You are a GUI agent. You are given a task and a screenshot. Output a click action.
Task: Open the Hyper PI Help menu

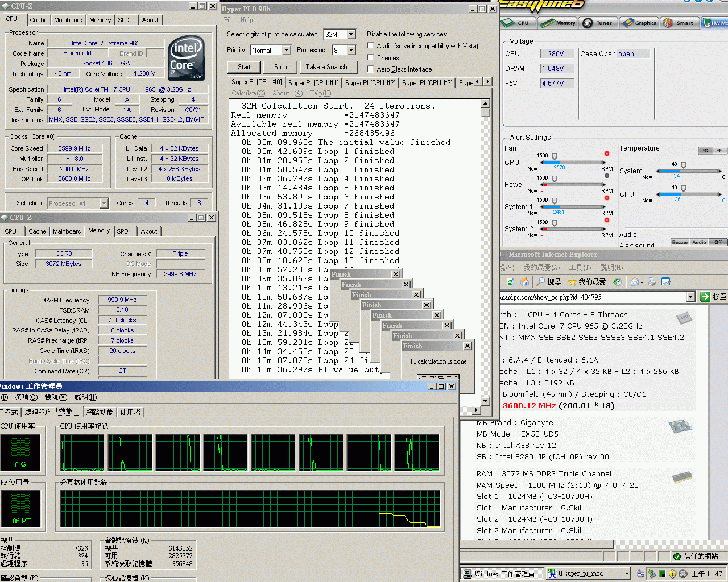click(x=246, y=20)
